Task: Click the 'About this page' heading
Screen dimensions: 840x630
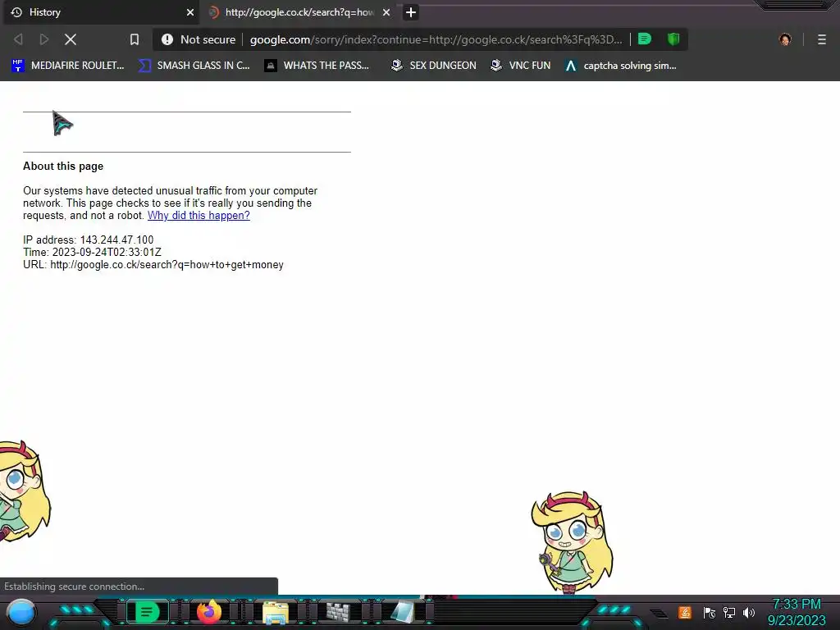Action: pos(63,166)
